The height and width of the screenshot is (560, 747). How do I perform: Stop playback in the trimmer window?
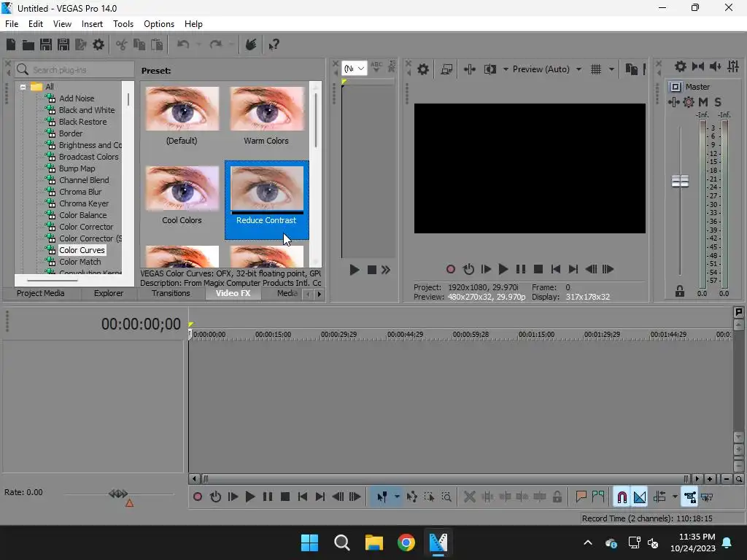tap(372, 270)
